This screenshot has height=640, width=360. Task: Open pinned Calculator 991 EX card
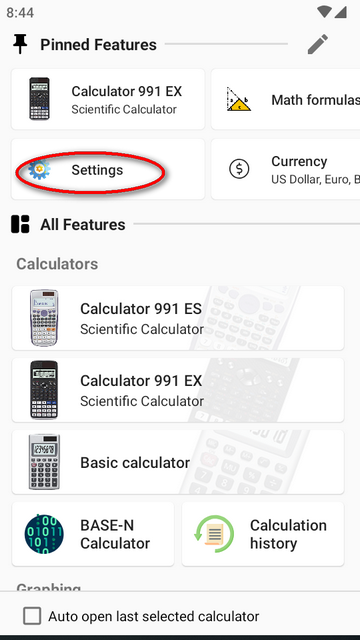[x=108, y=99]
